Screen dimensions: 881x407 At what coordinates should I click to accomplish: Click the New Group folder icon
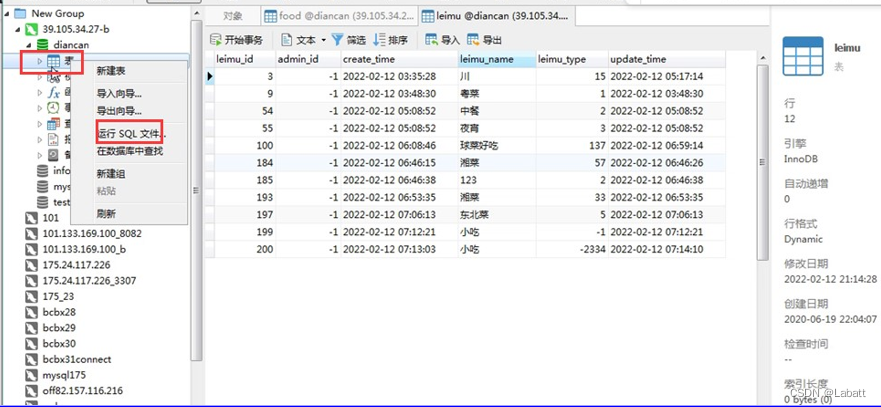coord(20,13)
